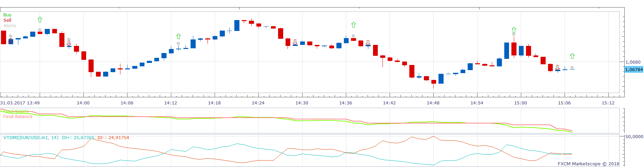This screenshot has width=644, height=167.
Task: Select the sell arrow marker just before 15:06
Action: (558, 68)
